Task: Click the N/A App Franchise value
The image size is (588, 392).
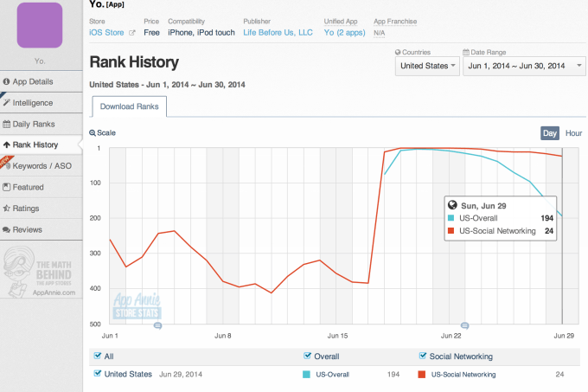Action: tap(379, 33)
